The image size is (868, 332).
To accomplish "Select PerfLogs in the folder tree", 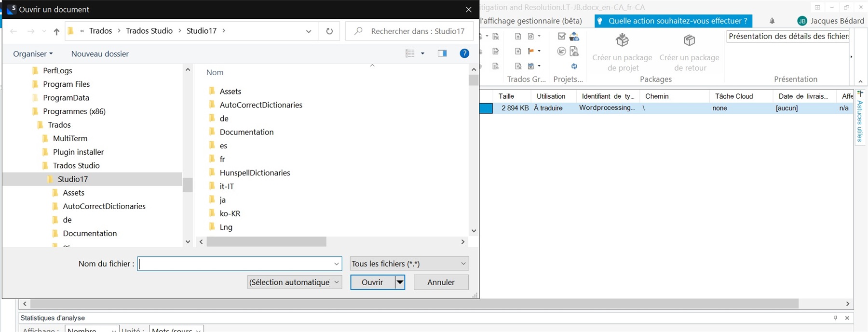I will (x=57, y=70).
